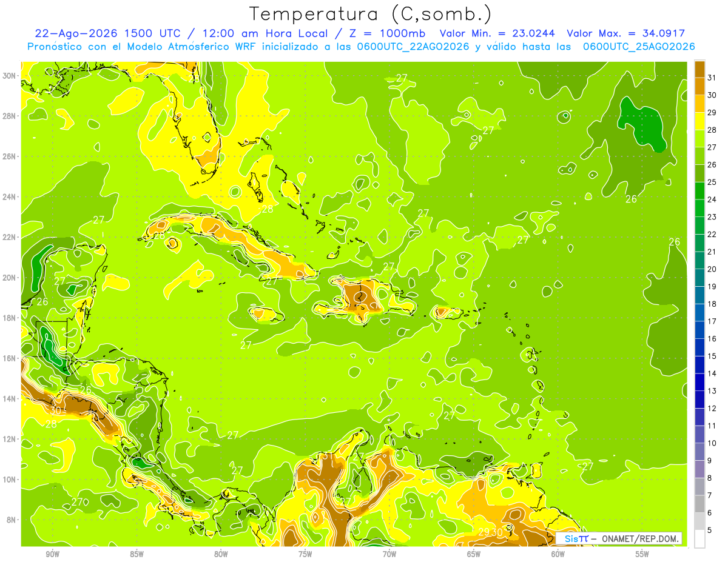Viewport: 728px width, 562px height.
Task: Select the '16N' latitude label
Action: (10, 358)
